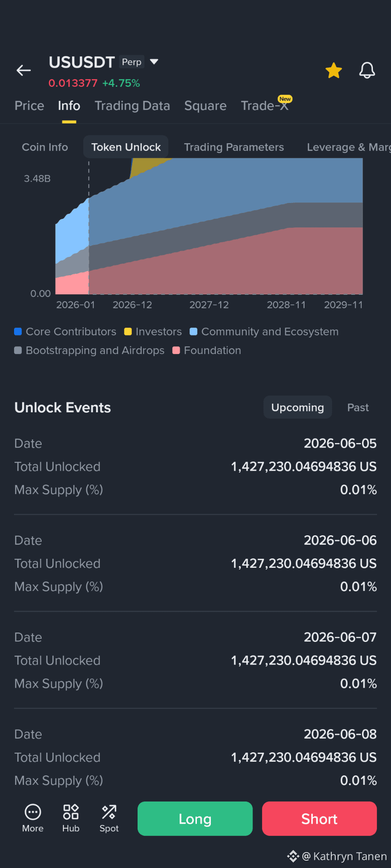This screenshot has width=391, height=868.
Task: Tap the red Short button
Action: click(319, 819)
